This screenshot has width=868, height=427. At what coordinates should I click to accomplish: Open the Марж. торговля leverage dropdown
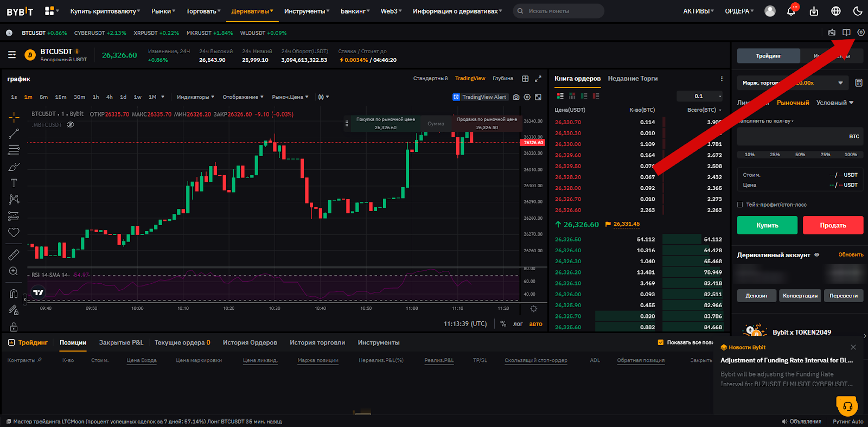[x=792, y=83]
